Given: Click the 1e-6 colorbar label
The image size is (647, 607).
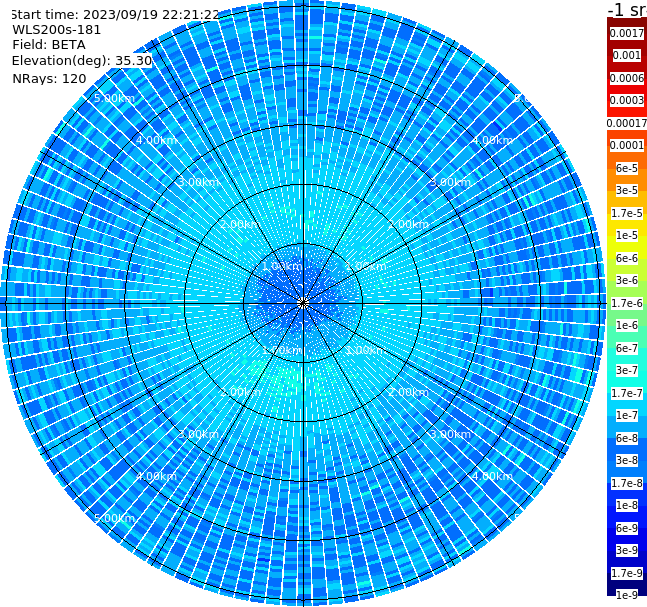Looking at the screenshot, I should (627, 325).
